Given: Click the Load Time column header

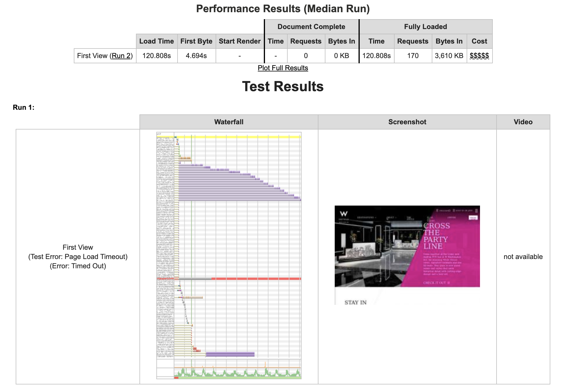Looking at the screenshot, I should point(156,41).
